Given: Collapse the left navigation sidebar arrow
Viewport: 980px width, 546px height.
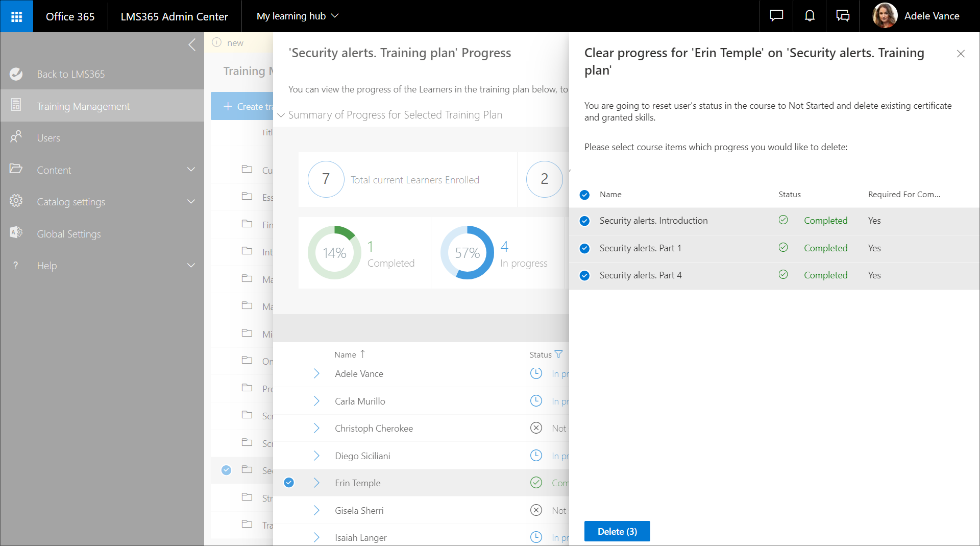Looking at the screenshot, I should pyautogui.click(x=192, y=45).
